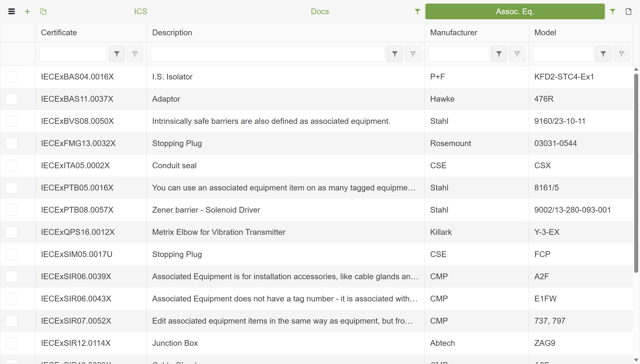The height and width of the screenshot is (364, 640).
Task: Select the Junction Box description cell
Action: (286, 343)
